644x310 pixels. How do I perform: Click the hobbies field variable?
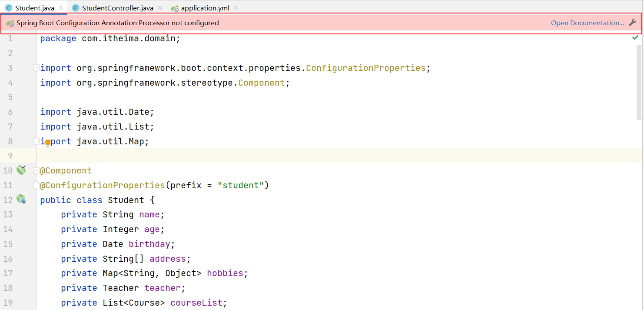225,273
